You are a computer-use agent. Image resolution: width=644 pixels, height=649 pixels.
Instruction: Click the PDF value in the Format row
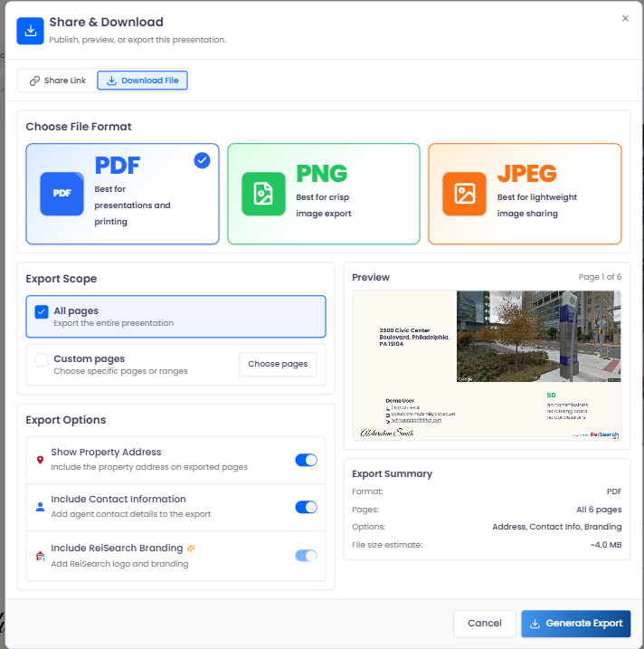pyautogui.click(x=614, y=492)
